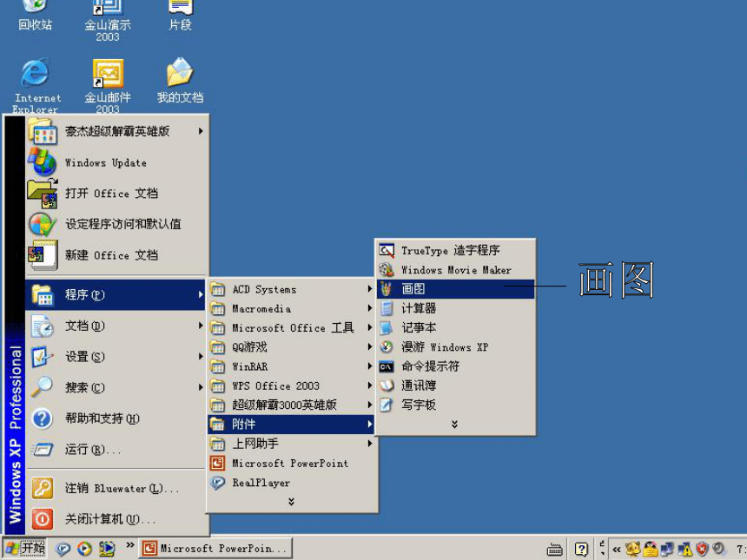The height and width of the screenshot is (560, 747).
Task: Click the 开始 Start button
Action: coord(25,549)
